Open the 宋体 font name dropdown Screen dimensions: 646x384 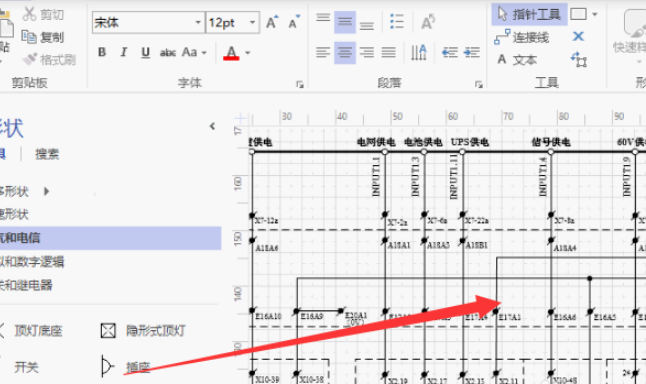149,22
